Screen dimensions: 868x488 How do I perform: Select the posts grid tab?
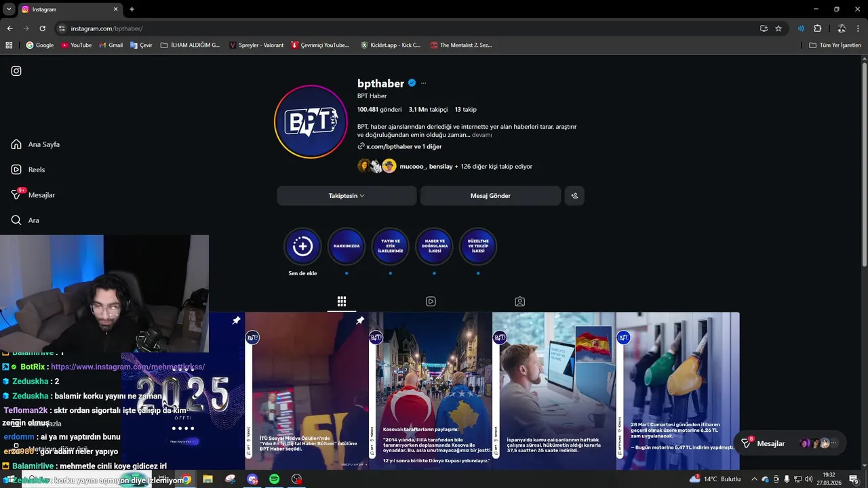(342, 302)
